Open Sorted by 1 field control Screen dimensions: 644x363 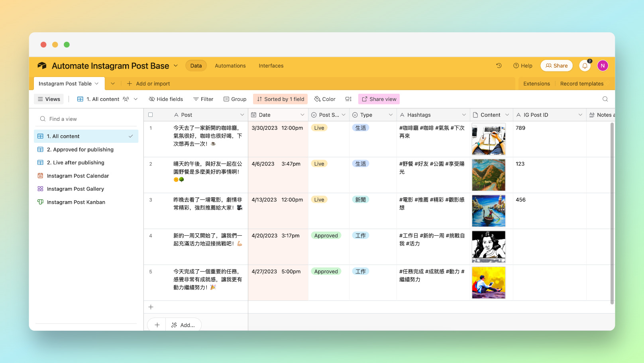[280, 99]
